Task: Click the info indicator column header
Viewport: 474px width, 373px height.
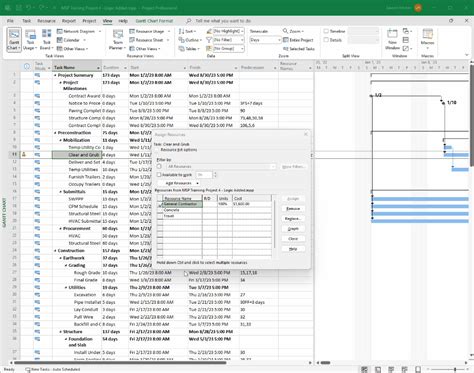Action: tap(27, 66)
